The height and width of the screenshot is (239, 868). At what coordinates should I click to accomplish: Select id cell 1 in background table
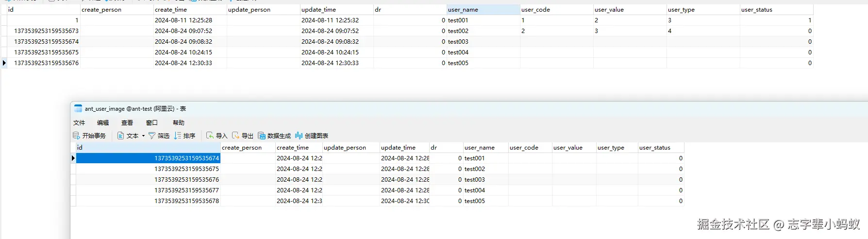(x=43, y=20)
